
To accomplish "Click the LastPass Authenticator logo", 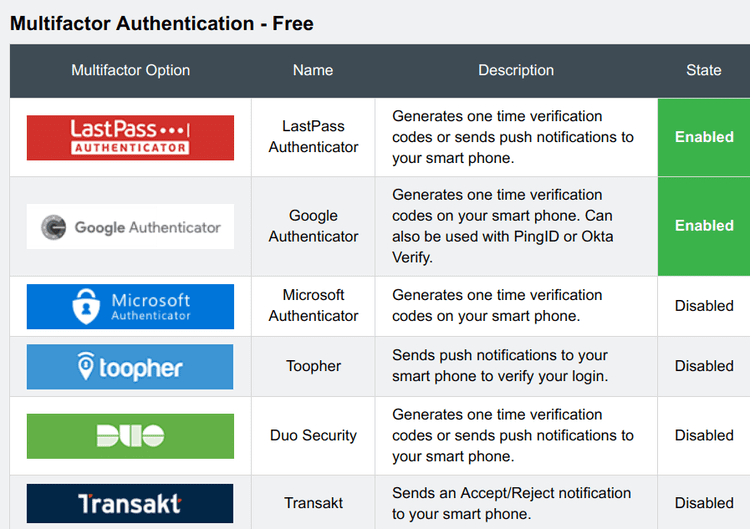I will (130, 138).
